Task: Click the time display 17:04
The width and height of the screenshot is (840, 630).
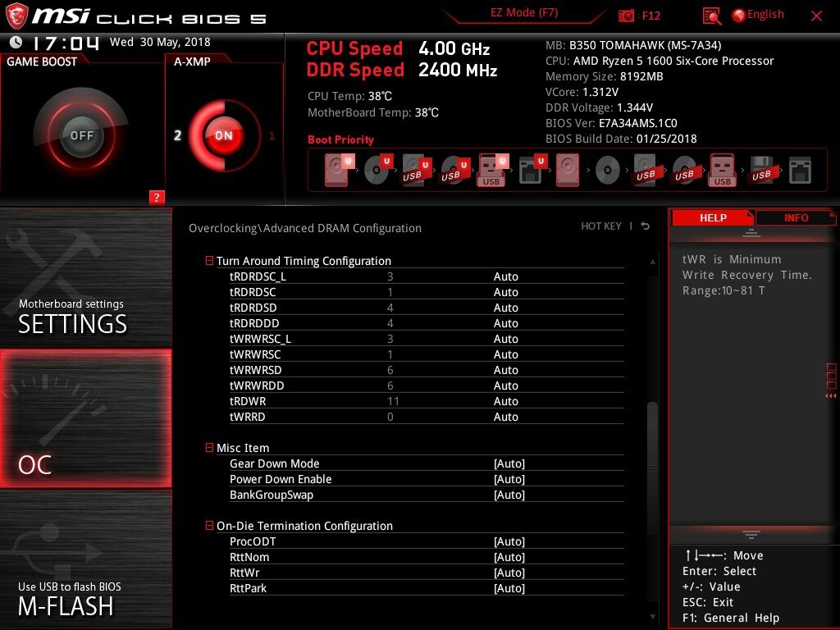Action: tap(66, 43)
